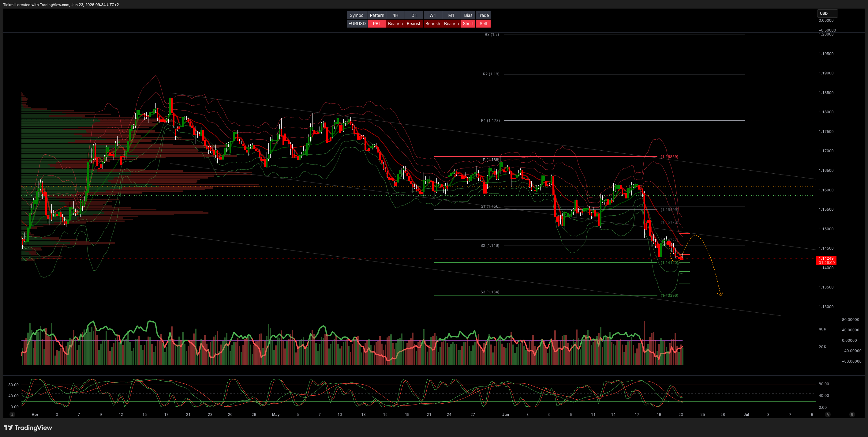Select the Trade header cell

pyautogui.click(x=483, y=15)
